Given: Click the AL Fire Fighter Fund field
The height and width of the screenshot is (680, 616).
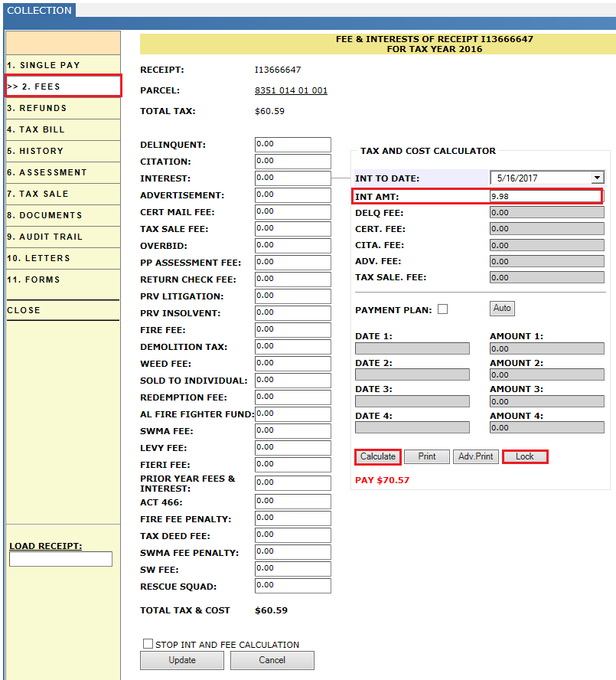Looking at the screenshot, I should point(292,414).
